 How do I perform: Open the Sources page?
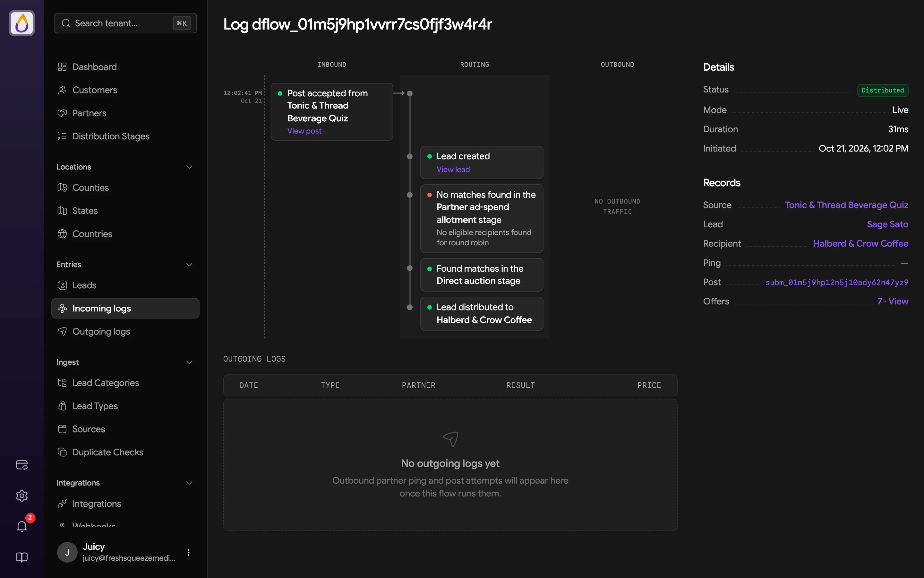[x=125, y=429]
